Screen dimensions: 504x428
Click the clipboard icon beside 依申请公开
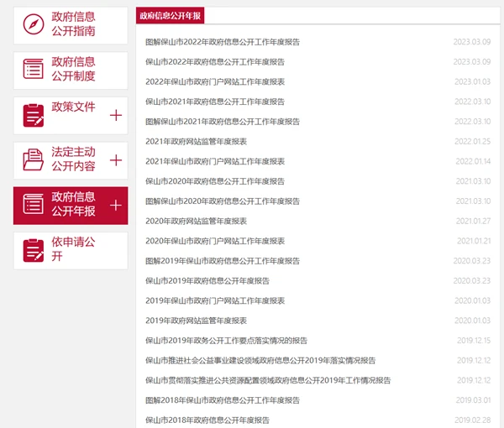pos(34,250)
